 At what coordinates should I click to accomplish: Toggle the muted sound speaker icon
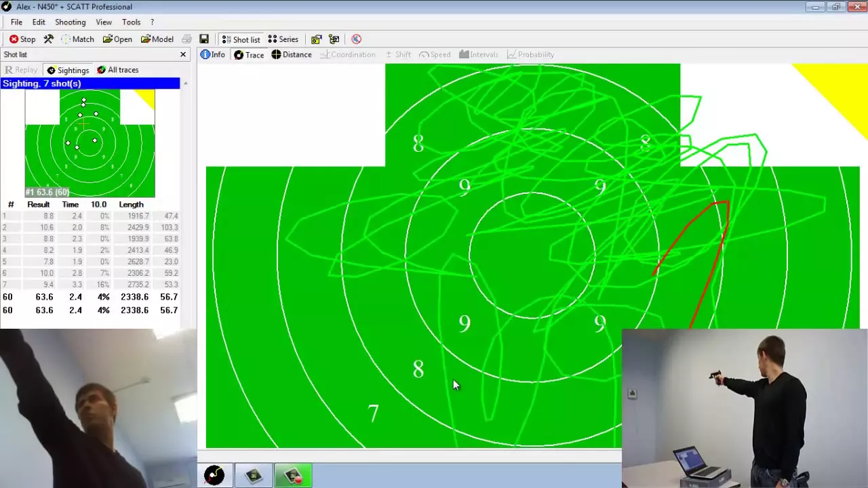[x=357, y=39]
